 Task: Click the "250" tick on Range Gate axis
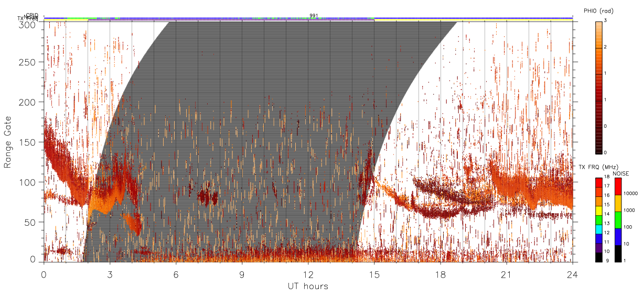[x=27, y=62]
